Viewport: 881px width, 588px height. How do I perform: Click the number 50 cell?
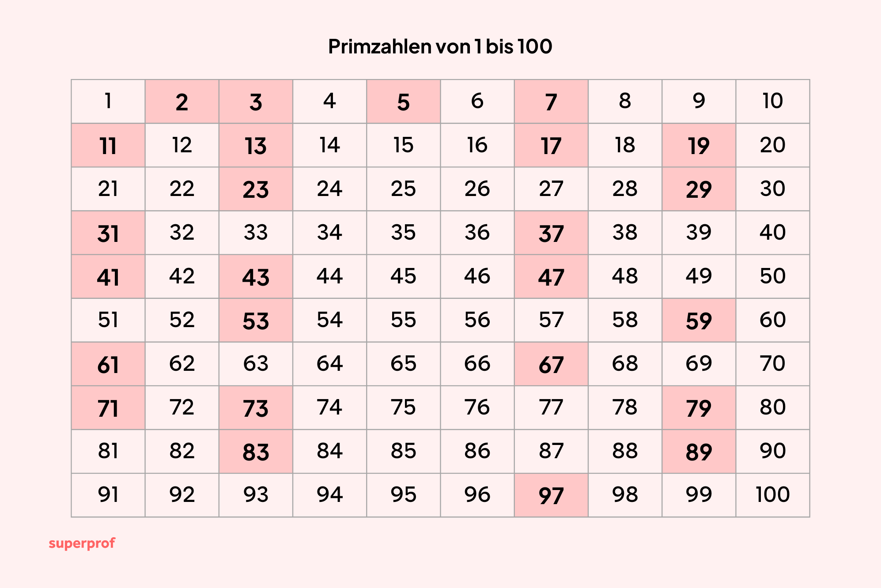pos(773,276)
